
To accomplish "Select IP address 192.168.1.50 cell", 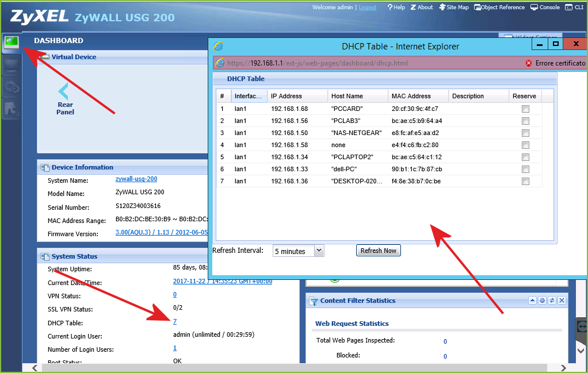I will point(289,133).
